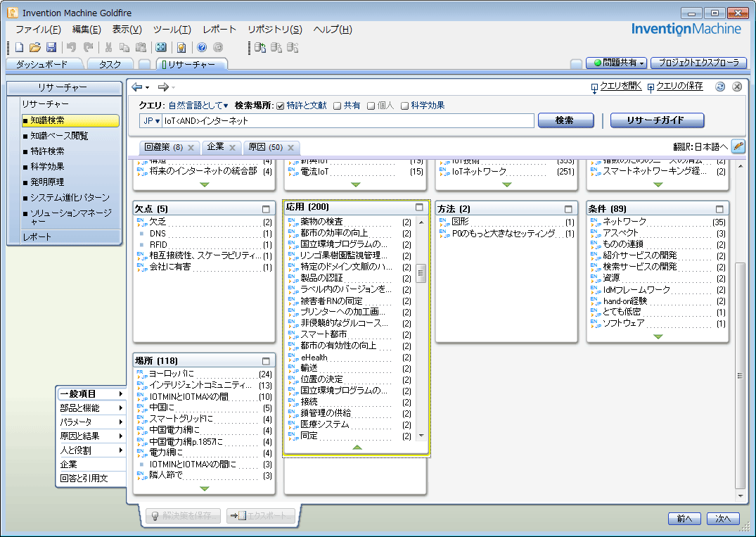This screenshot has height=537, width=756.
Task: Maximize the 場所 (118) panel
Action: click(266, 361)
